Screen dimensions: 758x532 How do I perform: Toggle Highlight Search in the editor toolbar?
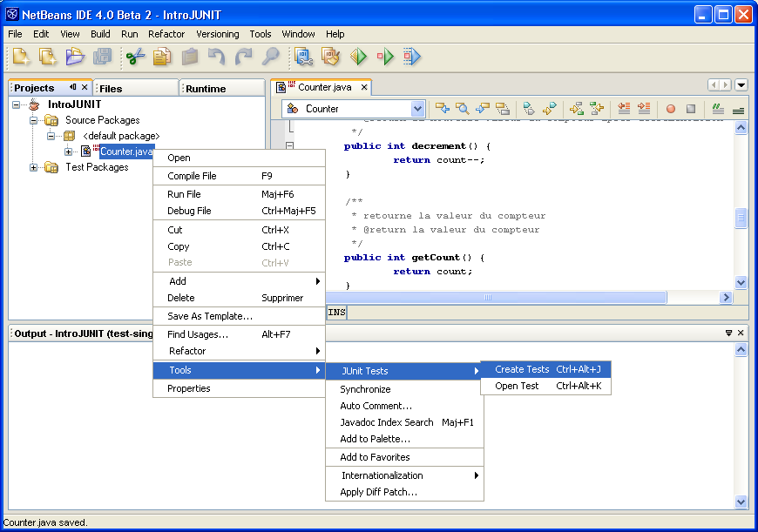503,108
